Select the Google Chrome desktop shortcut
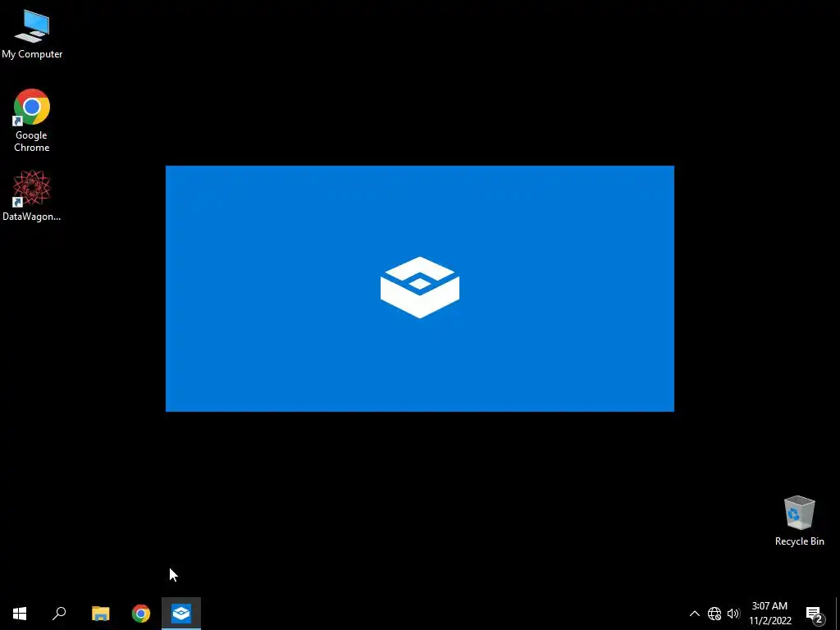840x630 pixels. tap(32, 120)
